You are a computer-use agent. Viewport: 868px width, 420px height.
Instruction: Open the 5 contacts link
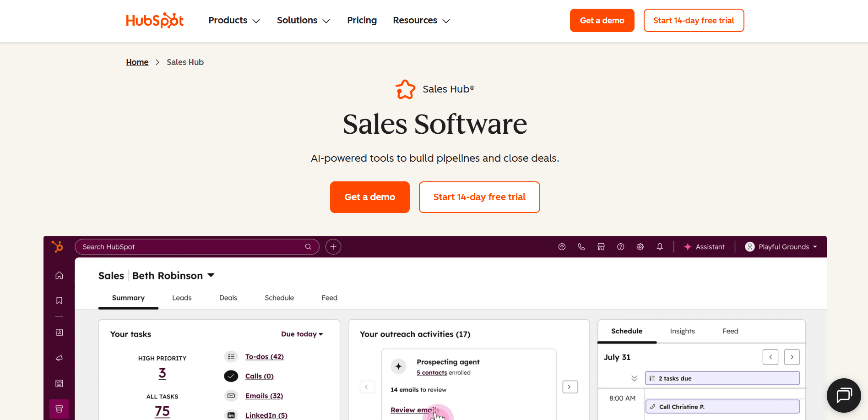(432, 373)
